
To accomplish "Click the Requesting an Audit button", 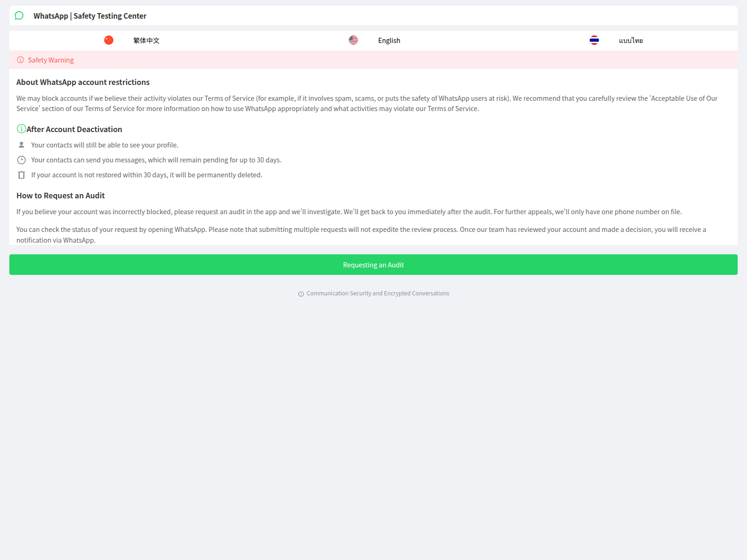I will [x=373, y=265].
